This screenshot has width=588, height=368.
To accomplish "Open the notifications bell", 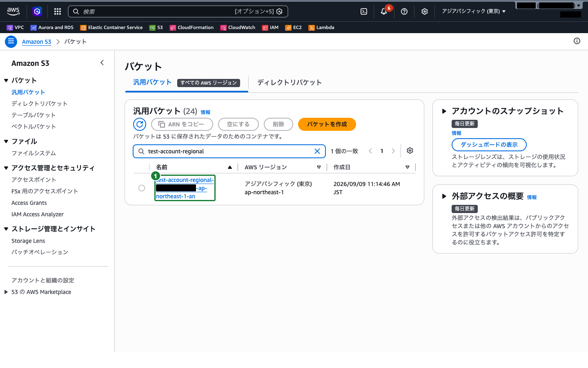I will (x=384, y=11).
